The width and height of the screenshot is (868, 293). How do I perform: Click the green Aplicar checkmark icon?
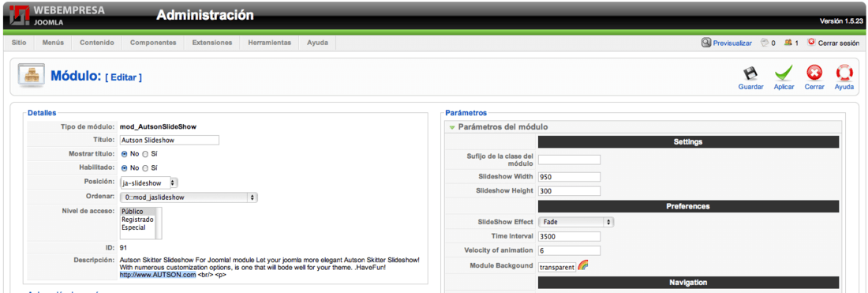[x=784, y=73]
